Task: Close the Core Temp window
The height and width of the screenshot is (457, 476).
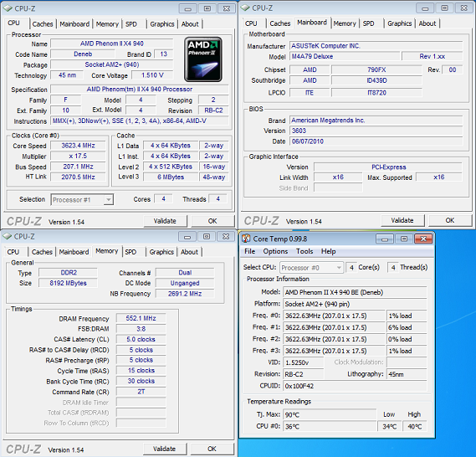Action: (423, 239)
